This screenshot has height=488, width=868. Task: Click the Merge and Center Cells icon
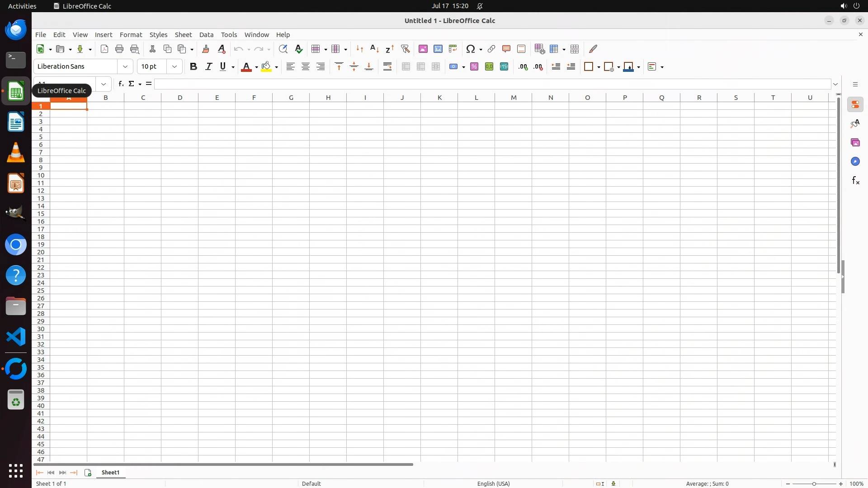pyautogui.click(x=406, y=67)
